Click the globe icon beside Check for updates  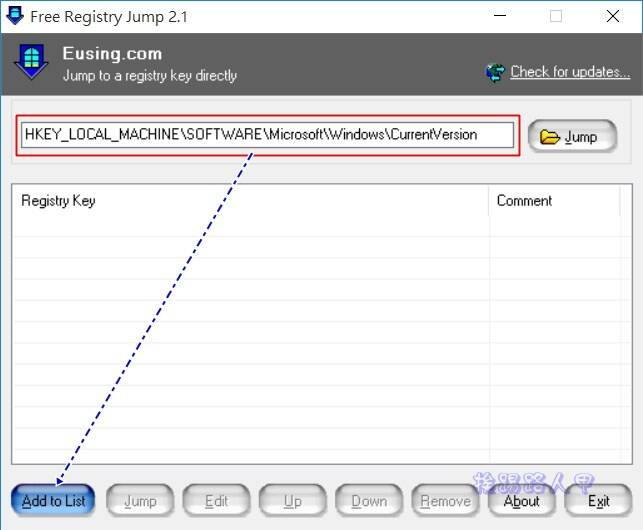(495, 73)
